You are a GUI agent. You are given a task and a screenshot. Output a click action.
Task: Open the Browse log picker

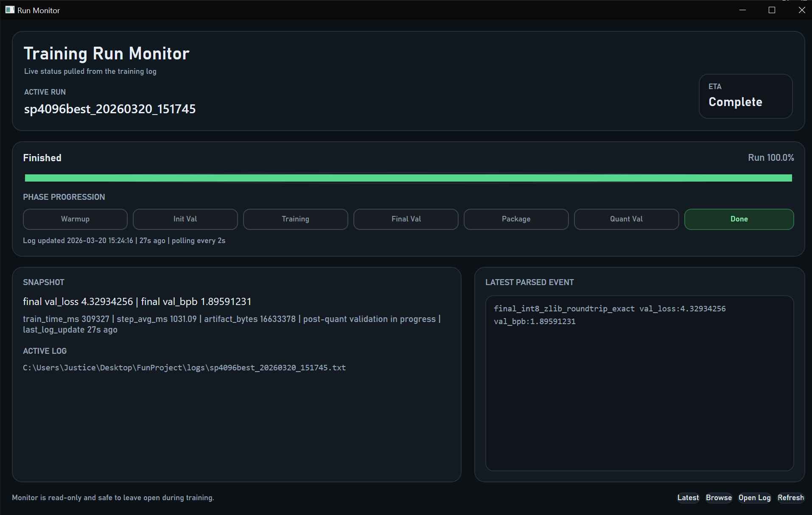pos(718,498)
